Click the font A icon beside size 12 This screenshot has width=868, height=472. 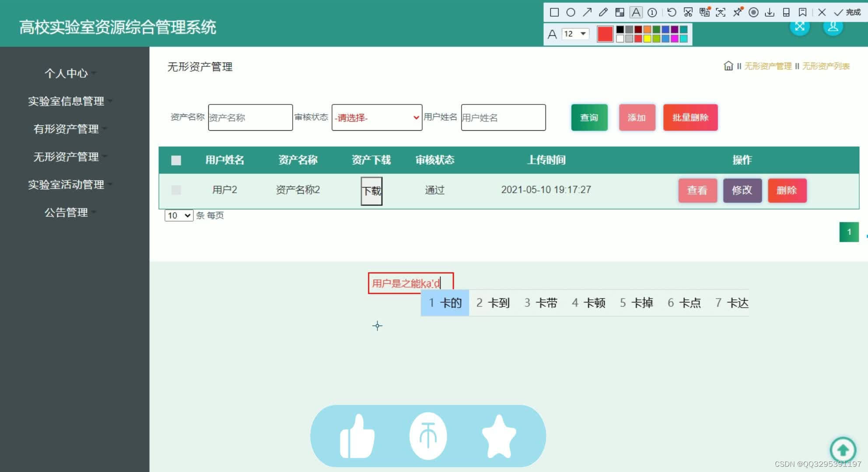tap(552, 34)
